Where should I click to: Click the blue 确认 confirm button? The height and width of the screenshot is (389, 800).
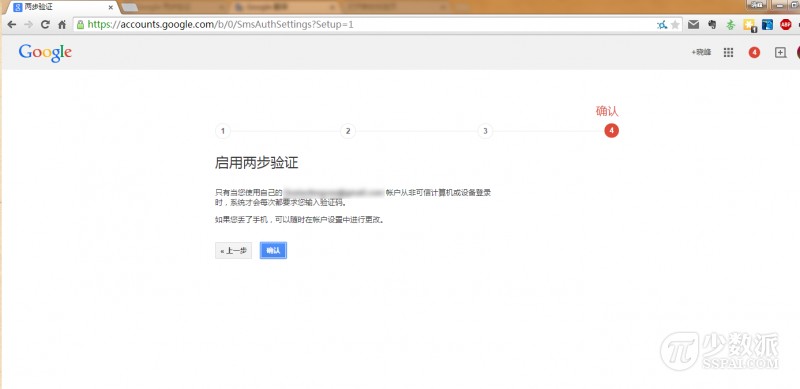(273, 250)
